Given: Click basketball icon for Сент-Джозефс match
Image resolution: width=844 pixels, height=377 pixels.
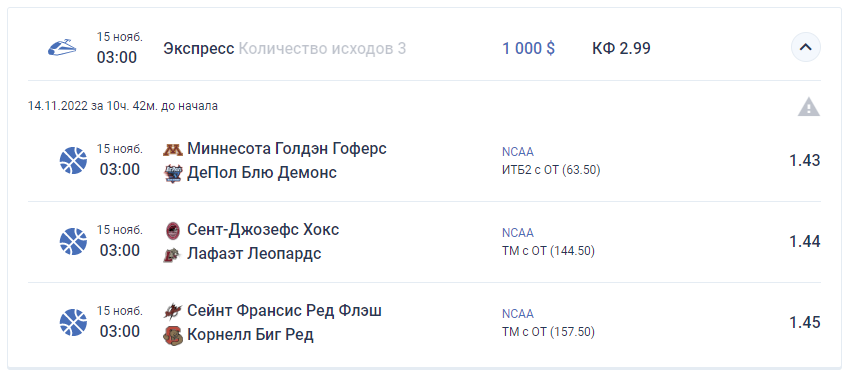Looking at the screenshot, I should click(x=73, y=241).
